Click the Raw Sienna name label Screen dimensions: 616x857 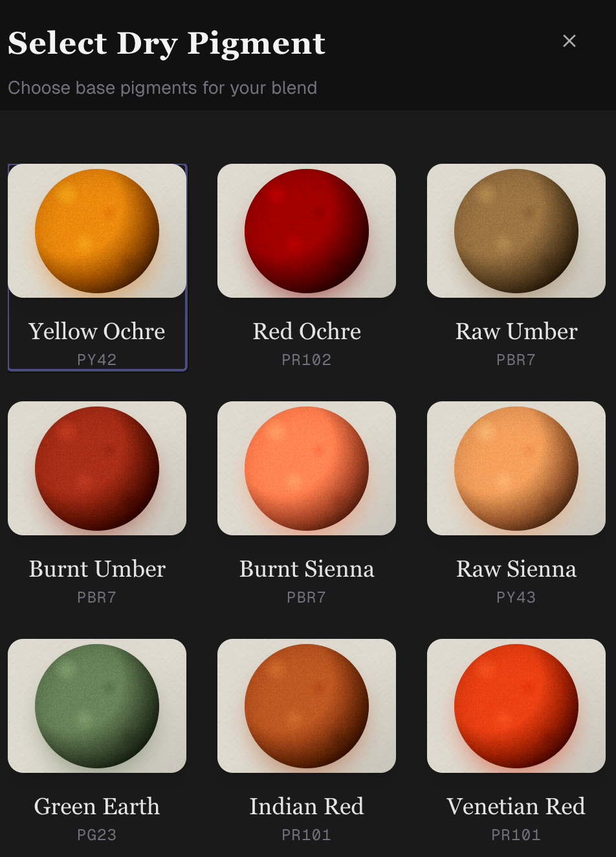click(x=516, y=569)
